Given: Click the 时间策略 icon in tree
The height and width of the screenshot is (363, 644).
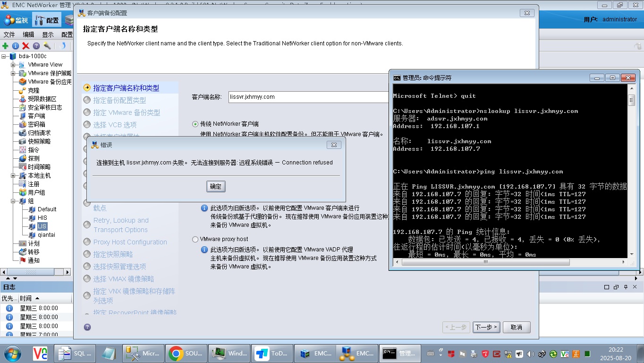Looking at the screenshot, I should coord(23,167).
